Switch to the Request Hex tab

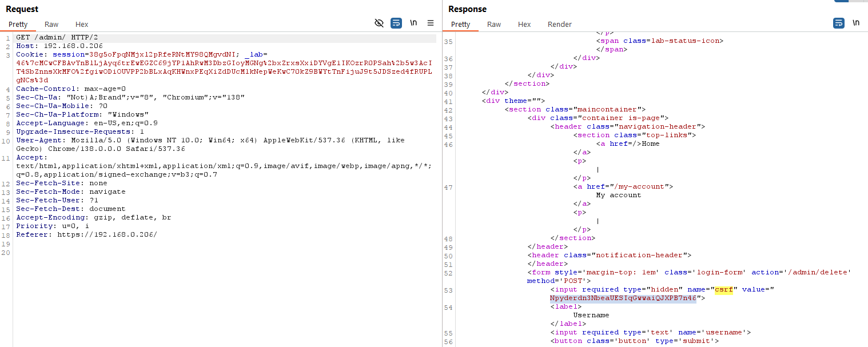tap(82, 25)
